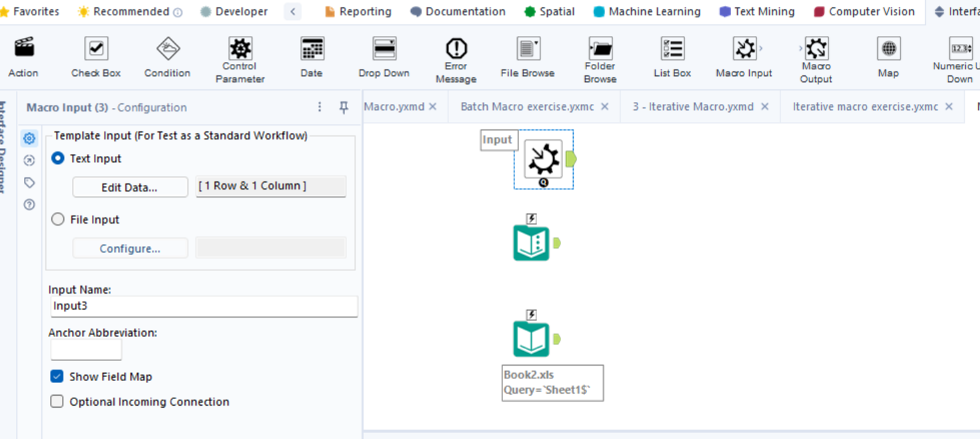980x439 pixels.
Task: Select the Directory tool node on canvas
Action: tap(531, 243)
